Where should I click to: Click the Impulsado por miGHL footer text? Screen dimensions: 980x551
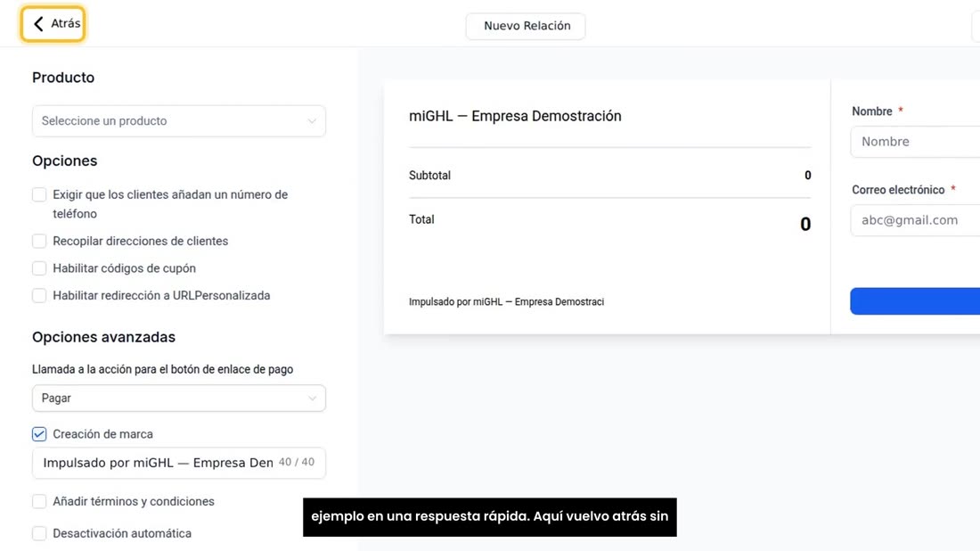tap(506, 302)
